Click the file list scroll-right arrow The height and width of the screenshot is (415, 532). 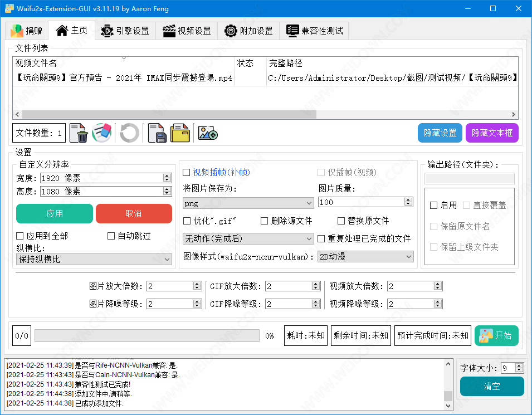point(514,114)
